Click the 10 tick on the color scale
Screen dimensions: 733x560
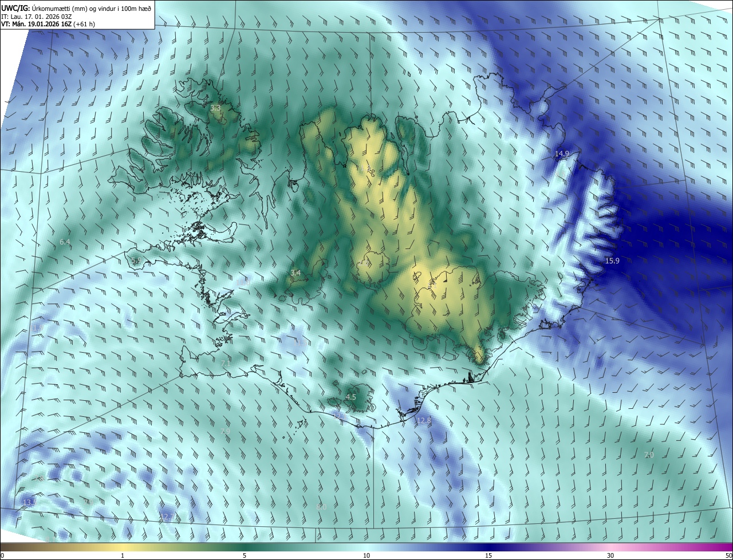[x=366, y=555]
